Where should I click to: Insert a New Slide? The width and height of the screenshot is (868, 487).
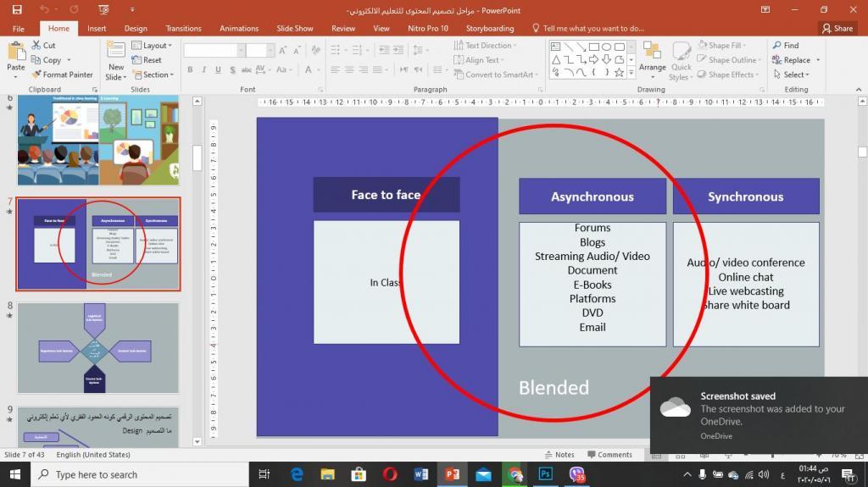pos(116,50)
